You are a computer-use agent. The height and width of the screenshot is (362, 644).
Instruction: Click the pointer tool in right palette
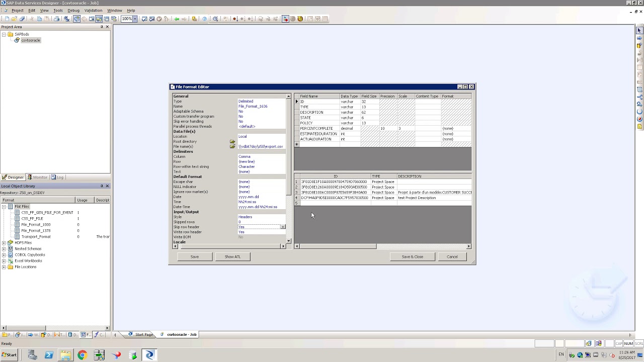tap(639, 31)
